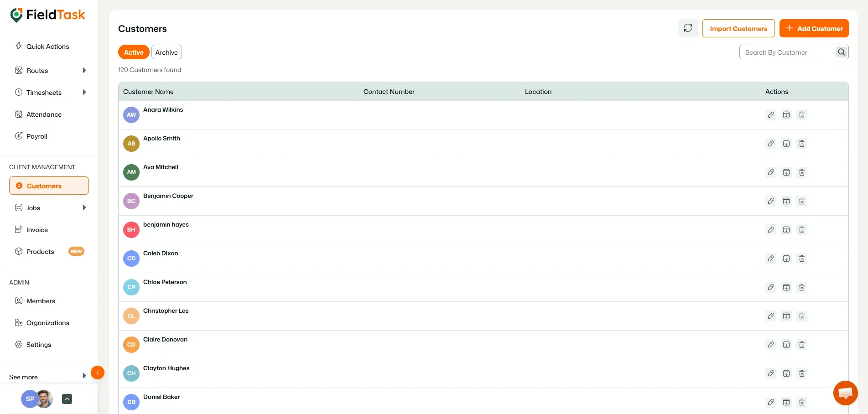Click the Location column header

pyautogui.click(x=538, y=92)
